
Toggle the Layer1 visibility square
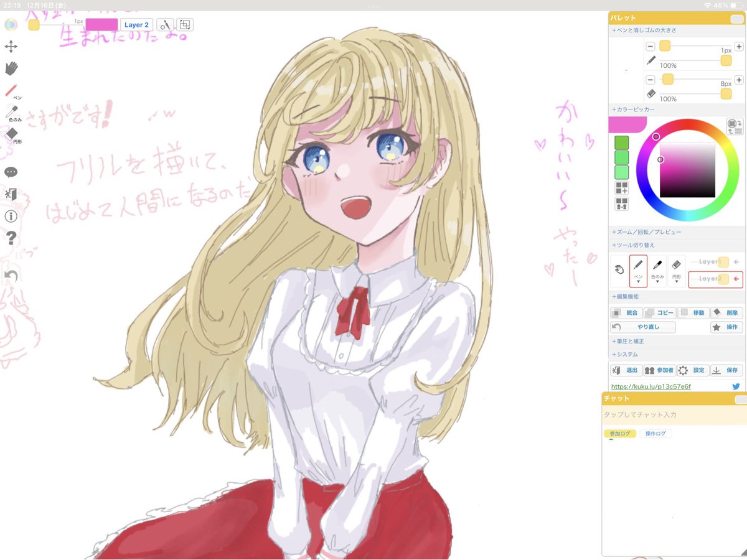(723, 262)
